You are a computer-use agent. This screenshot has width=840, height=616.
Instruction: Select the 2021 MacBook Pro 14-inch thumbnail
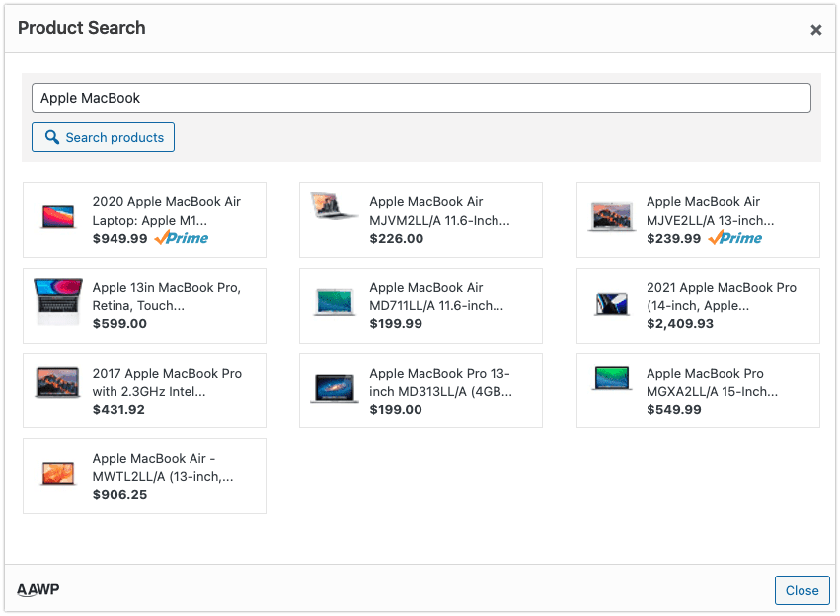(x=612, y=304)
